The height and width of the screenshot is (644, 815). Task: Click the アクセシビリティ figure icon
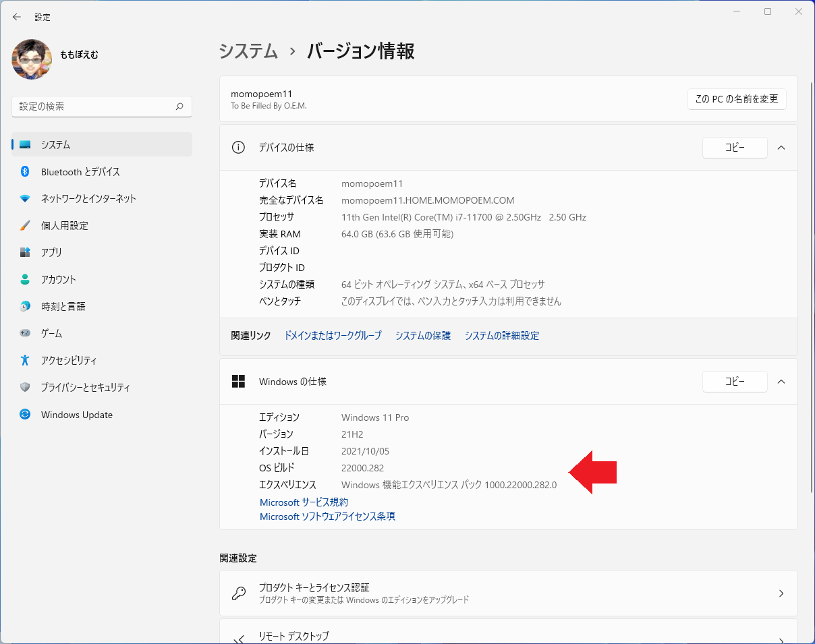click(x=25, y=360)
